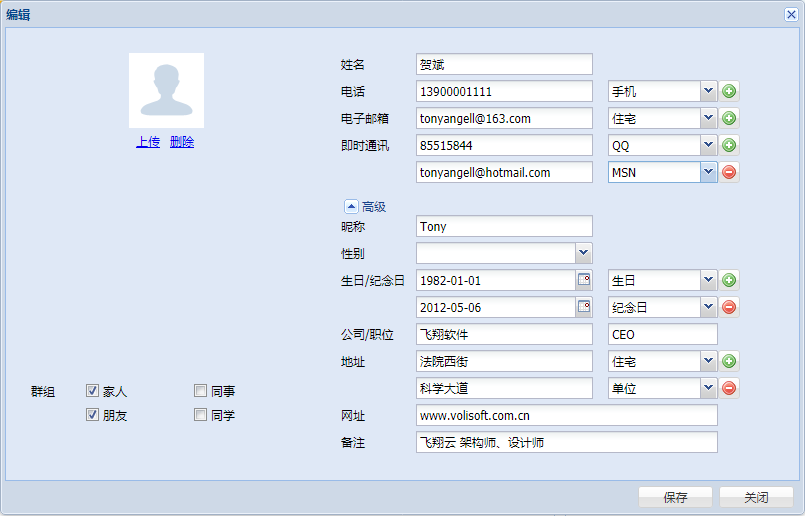Open the 性别 gender dropdown
This screenshot has width=805, height=516.
(583, 253)
